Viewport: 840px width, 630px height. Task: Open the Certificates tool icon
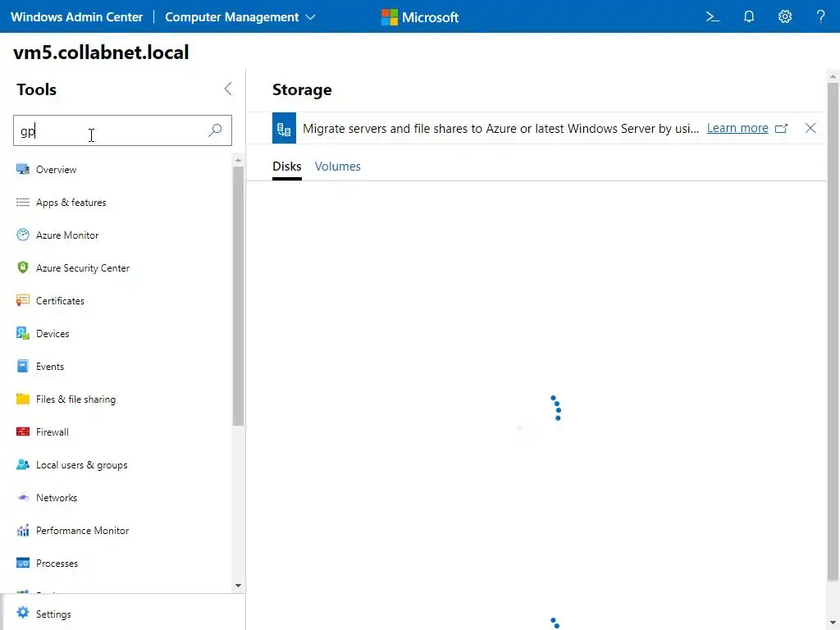23,301
